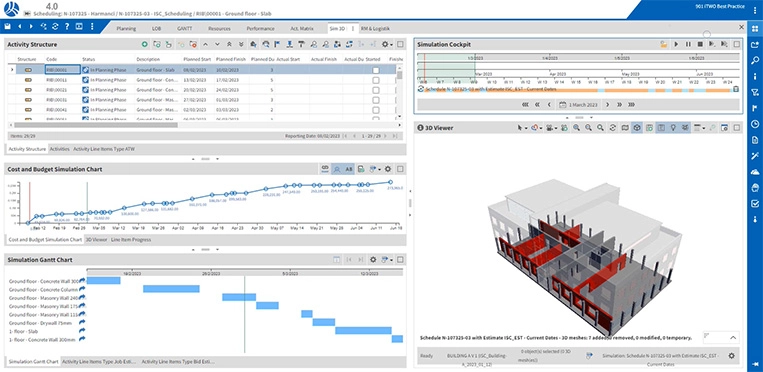This screenshot has height=372, width=763.
Task: Jump to simulation end with triple right arrows
Action: (632, 105)
